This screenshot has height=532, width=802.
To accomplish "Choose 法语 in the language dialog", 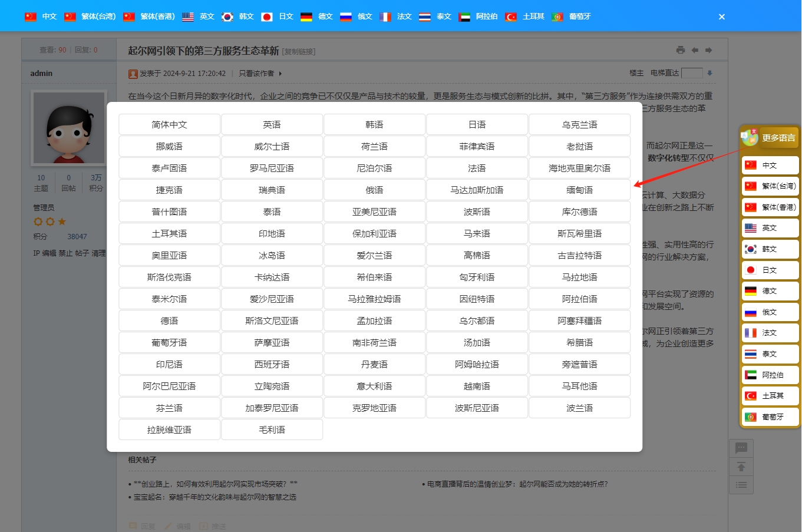I will click(477, 168).
